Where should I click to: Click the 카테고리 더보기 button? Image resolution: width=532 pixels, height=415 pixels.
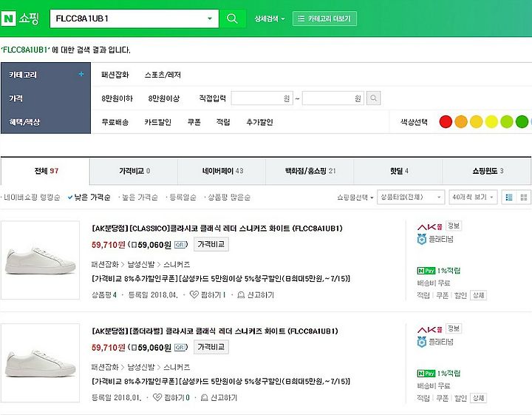click(324, 18)
